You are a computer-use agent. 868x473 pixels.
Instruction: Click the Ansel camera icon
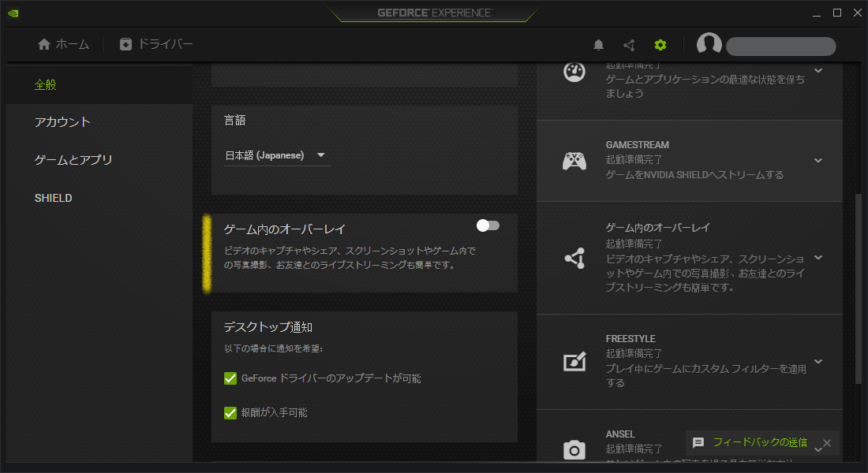tap(574, 450)
